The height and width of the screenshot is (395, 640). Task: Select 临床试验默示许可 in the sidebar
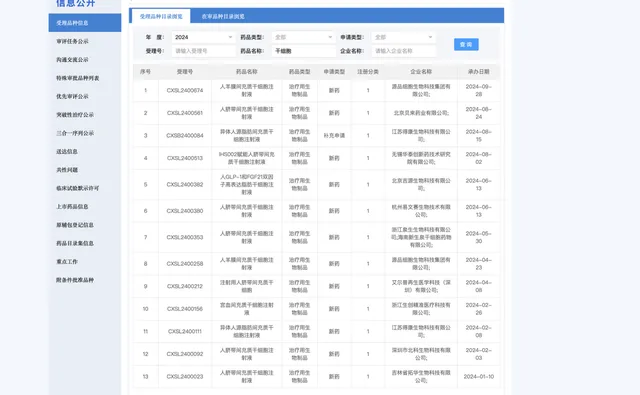pyautogui.click(x=78, y=188)
